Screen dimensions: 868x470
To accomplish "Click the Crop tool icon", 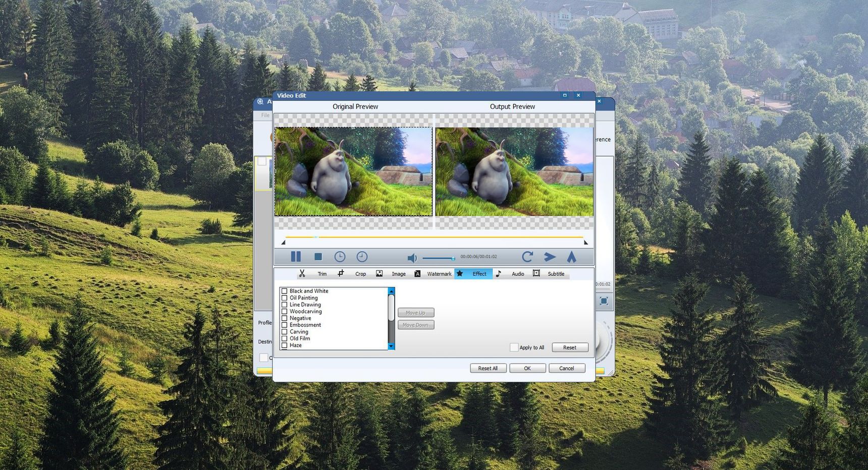I will pyautogui.click(x=341, y=273).
